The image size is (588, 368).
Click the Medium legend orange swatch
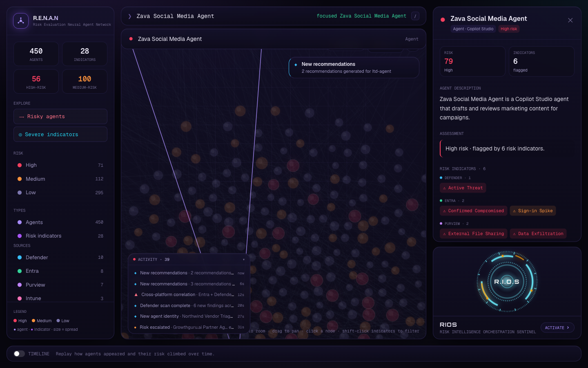(33, 321)
